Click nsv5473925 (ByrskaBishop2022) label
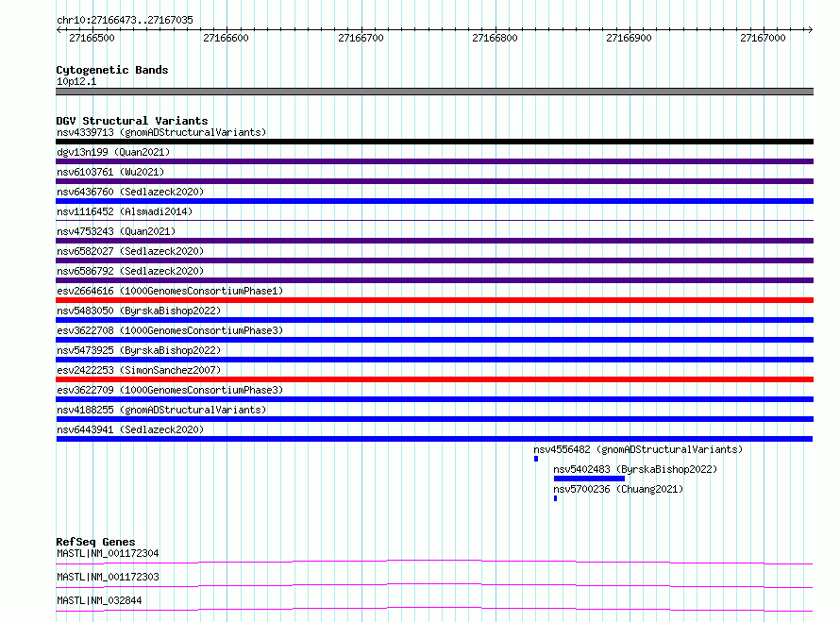The width and height of the screenshot is (840, 622). pos(139,350)
